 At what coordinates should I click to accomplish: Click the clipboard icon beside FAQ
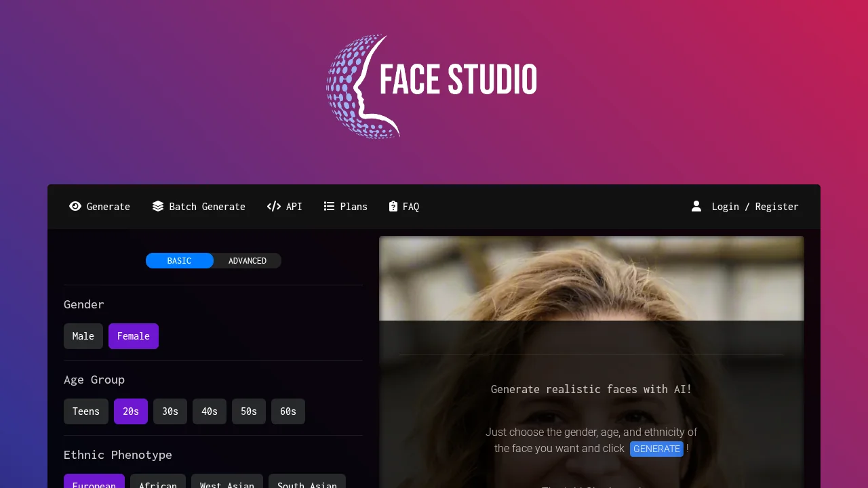point(392,206)
